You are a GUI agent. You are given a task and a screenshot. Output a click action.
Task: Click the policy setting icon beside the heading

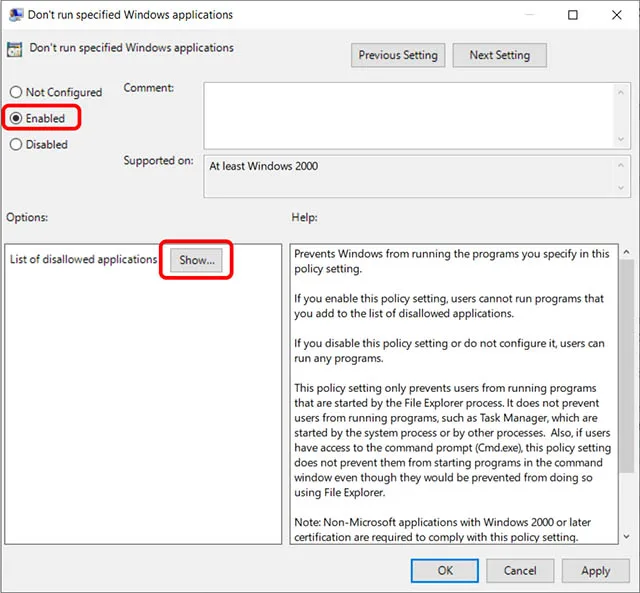[14, 49]
